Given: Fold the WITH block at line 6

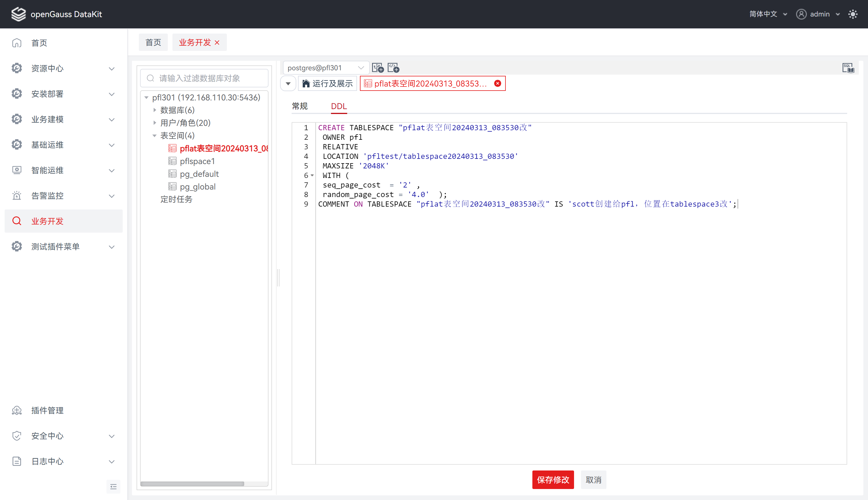Looking at the screenshot, I should click(312, 175).
